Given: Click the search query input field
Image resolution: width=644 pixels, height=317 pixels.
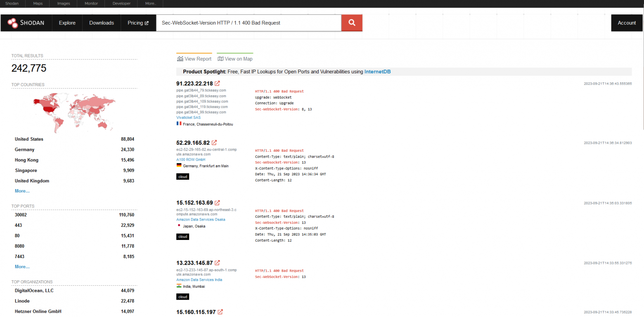Looking at the screenshot, I should point(249,23).
